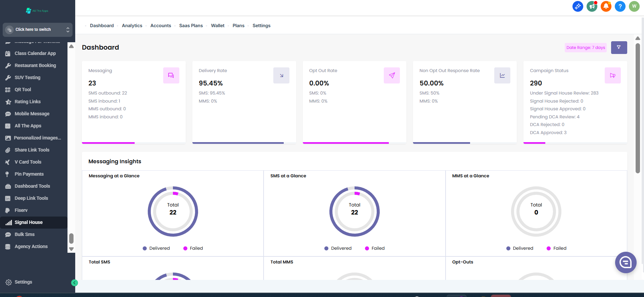Viewport: 644px width, 297px height.
Task: Click the blue tools icon in header
Action: tap(578, 6)
